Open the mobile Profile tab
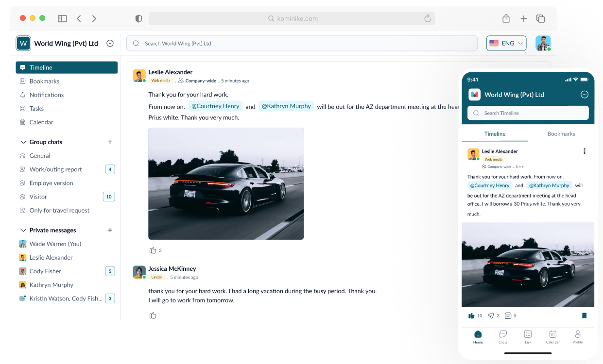The image size is (603, 364). click(578, 337)
